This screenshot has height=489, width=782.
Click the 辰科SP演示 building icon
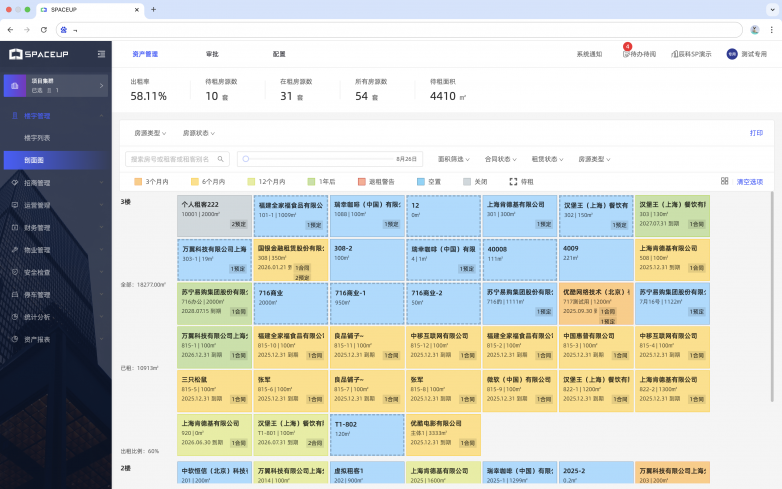tap(674, 54)
